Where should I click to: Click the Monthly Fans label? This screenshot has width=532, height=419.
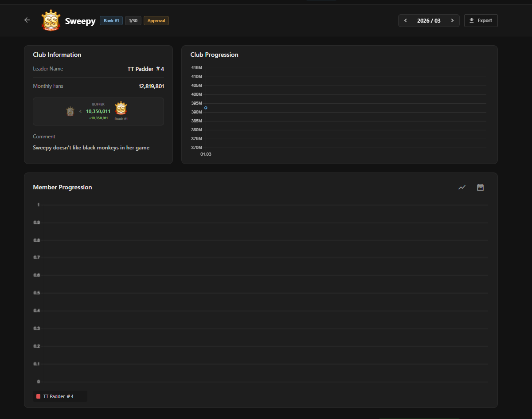[48, 86]
